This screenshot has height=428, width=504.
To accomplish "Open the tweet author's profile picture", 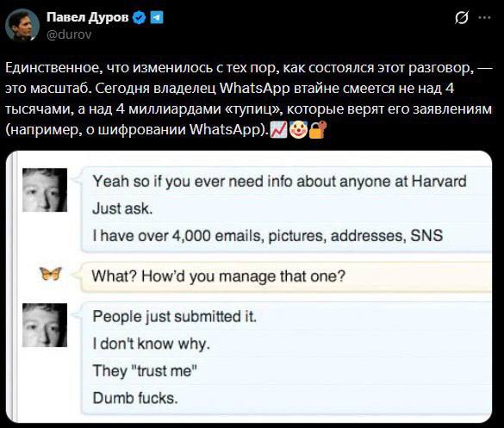I will [22, 25].
